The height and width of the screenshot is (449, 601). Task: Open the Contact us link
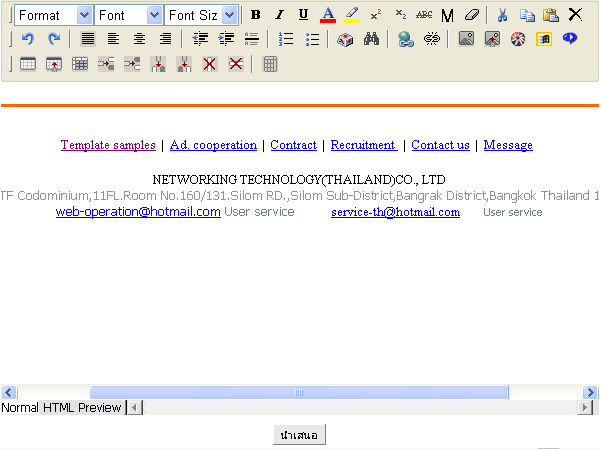tap(440, 145)
